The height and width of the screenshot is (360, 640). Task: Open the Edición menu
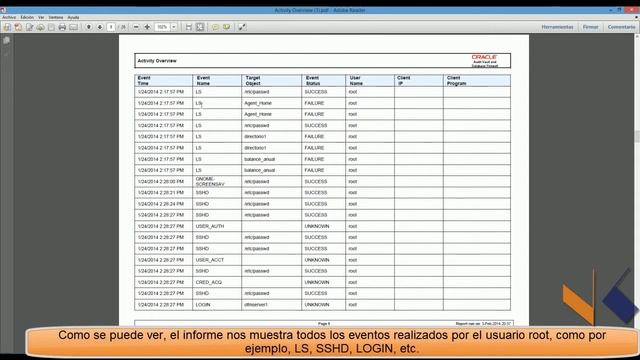[x=27, y=18]
